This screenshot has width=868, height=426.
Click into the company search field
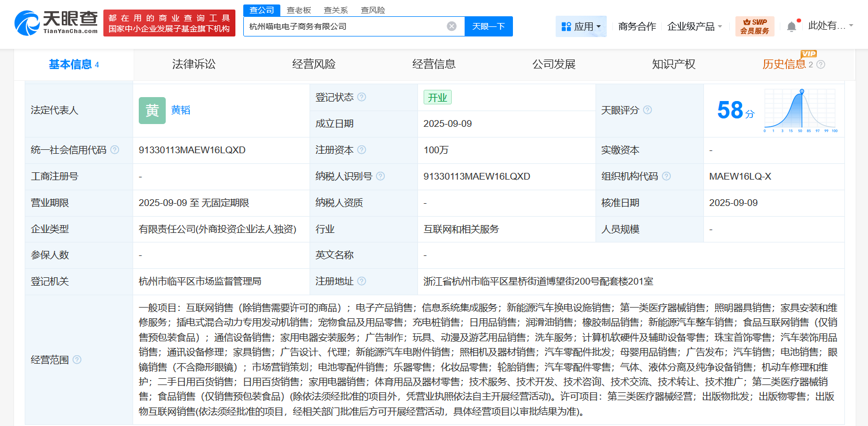tap(343, 26)
